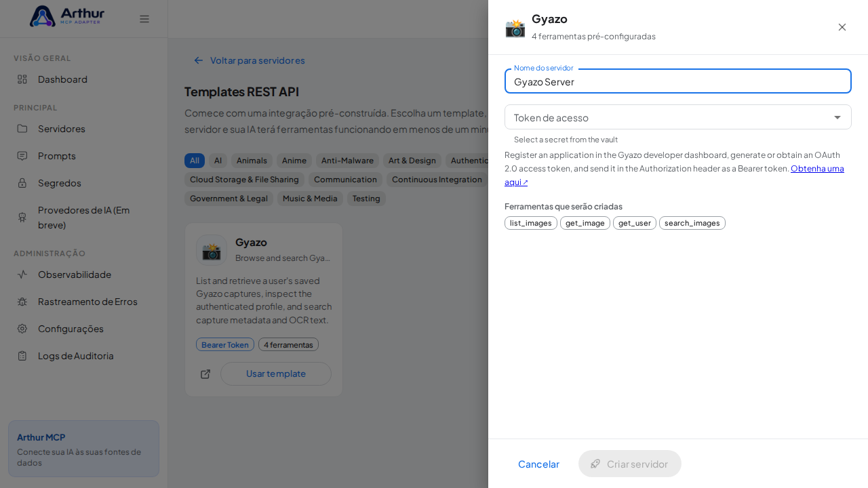Viewport: 868px width, 488px height.
Task: Click the list_images tool chip
Action: tap(531, 223)
